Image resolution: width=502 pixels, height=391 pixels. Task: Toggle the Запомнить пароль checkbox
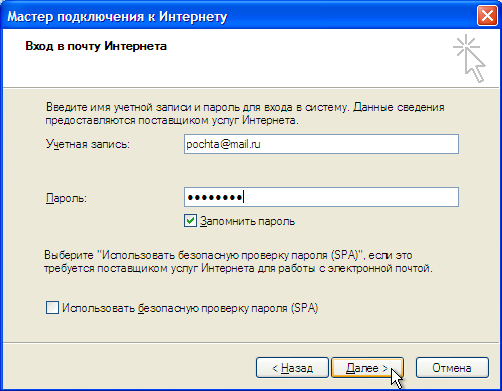coord(190,221)
